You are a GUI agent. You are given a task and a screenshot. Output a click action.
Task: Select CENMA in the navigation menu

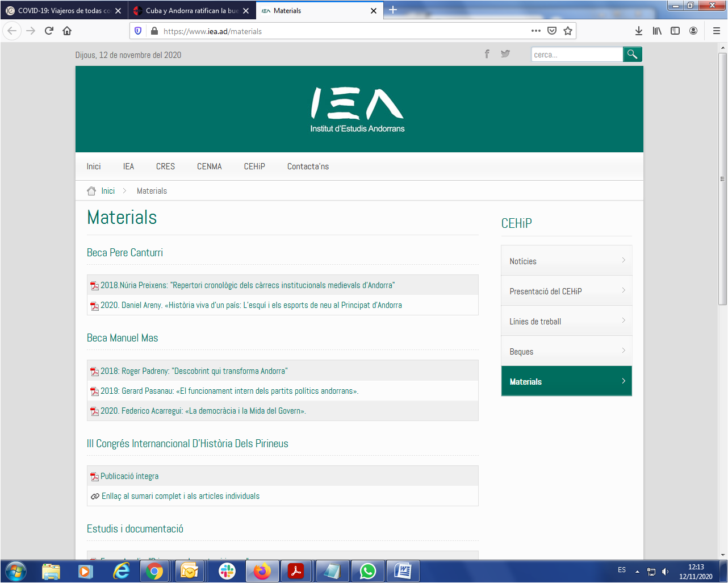click(209, 166)
